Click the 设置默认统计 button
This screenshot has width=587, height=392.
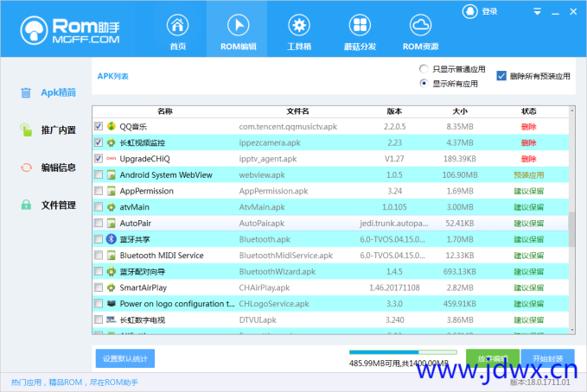[125, 358]
